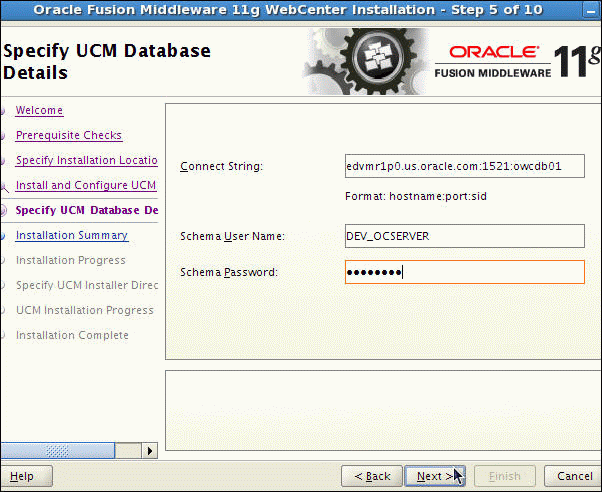Click the Back button
The height and width of the screenshot is (492, 602).
click(x=372, y=476)
